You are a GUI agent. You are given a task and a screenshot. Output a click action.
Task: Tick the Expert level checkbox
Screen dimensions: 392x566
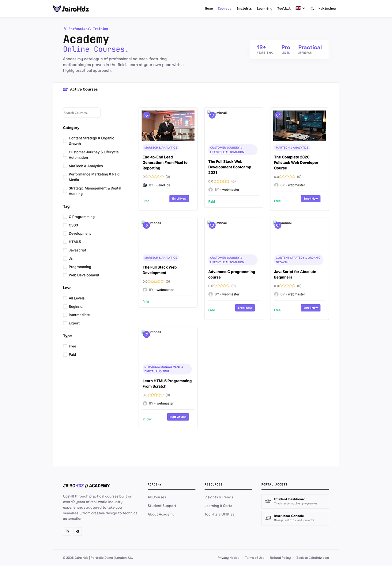tap(65, 323)
